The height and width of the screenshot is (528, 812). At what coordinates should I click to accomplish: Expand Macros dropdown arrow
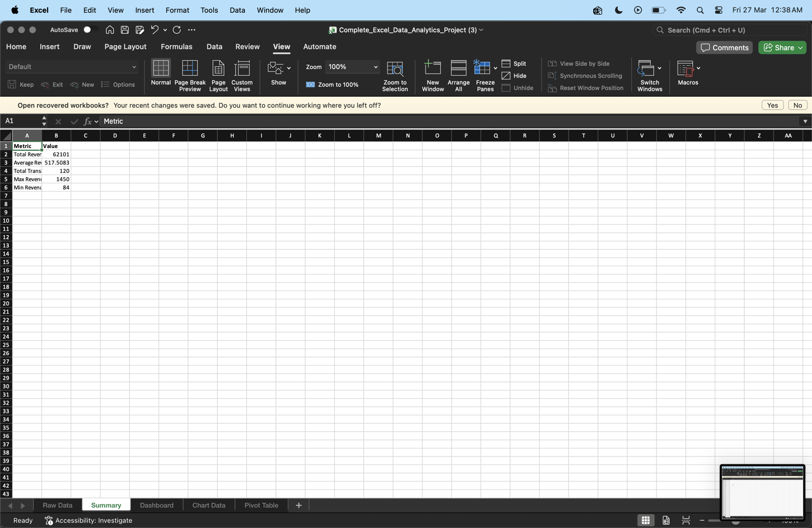point(698,68)
